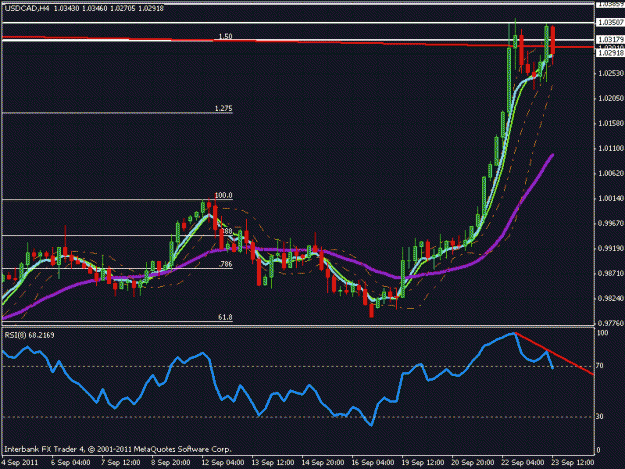Click the 23 Sep 12:00 time label

(573, 462)
